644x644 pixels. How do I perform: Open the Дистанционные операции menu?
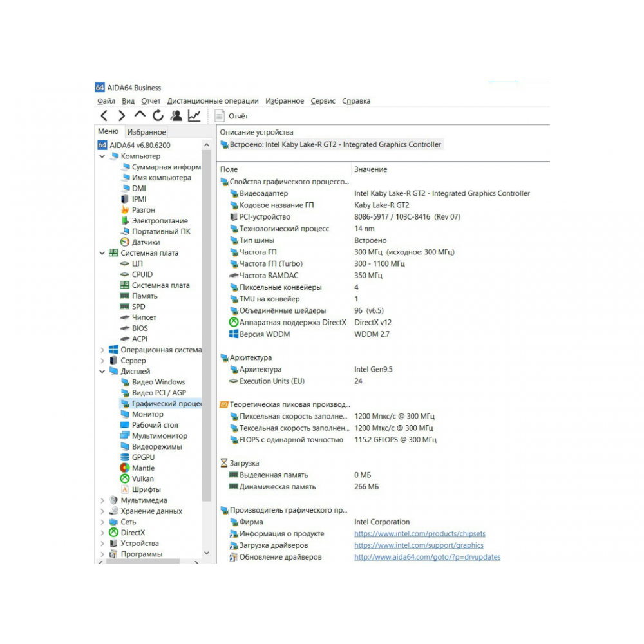click(x=213, y=101)
